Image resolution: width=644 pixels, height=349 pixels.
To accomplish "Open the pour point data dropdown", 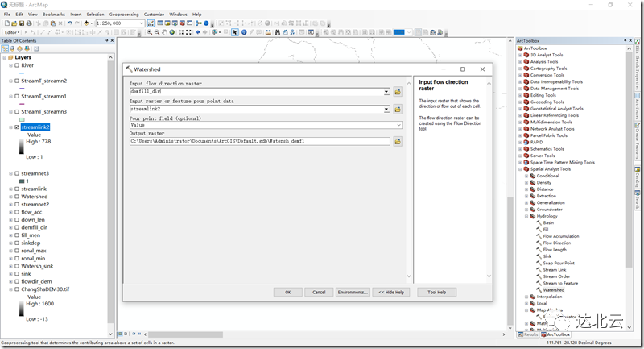I will point(386,109).
